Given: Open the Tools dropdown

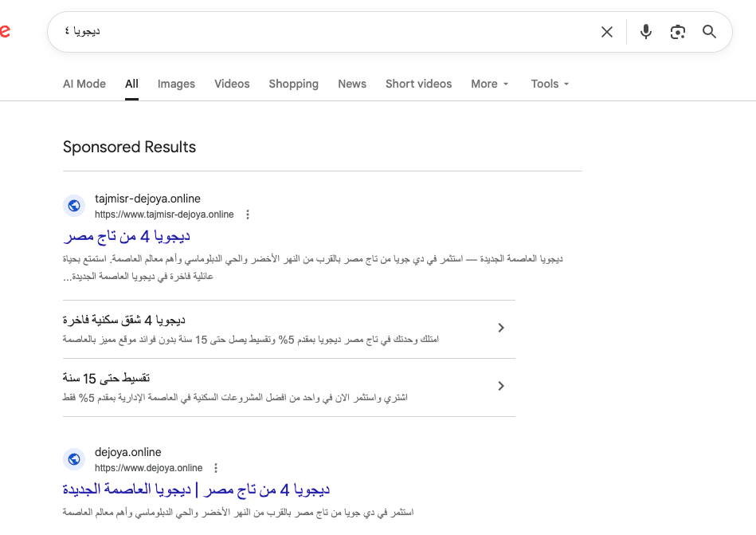Looking at the screenshot, I should coord(550,84).
